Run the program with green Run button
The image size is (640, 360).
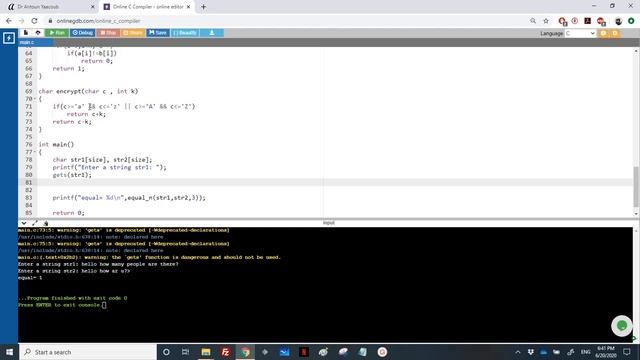pos(57,33)
